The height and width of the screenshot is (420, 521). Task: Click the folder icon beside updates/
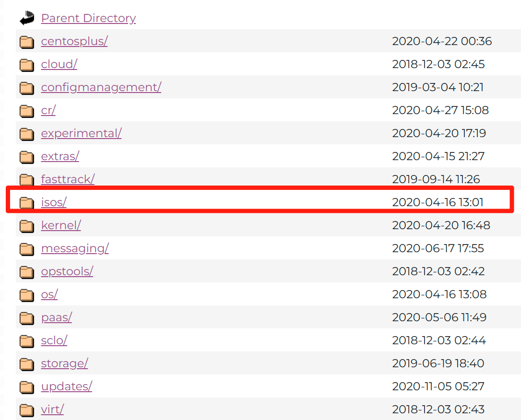tap(27, 387)
